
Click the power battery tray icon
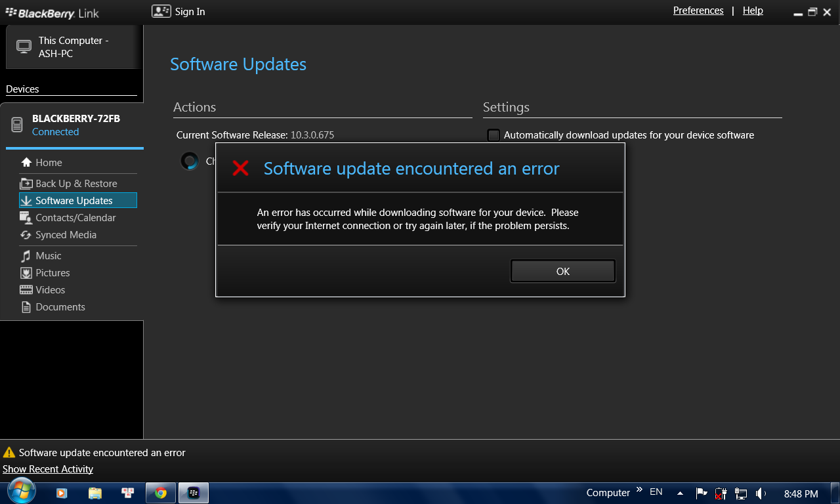click(721, 493)
